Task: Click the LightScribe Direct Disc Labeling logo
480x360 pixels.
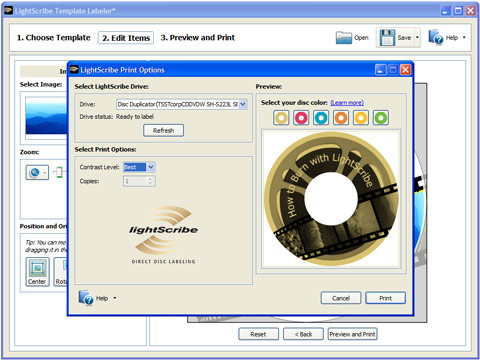Action: click(163, 235)
